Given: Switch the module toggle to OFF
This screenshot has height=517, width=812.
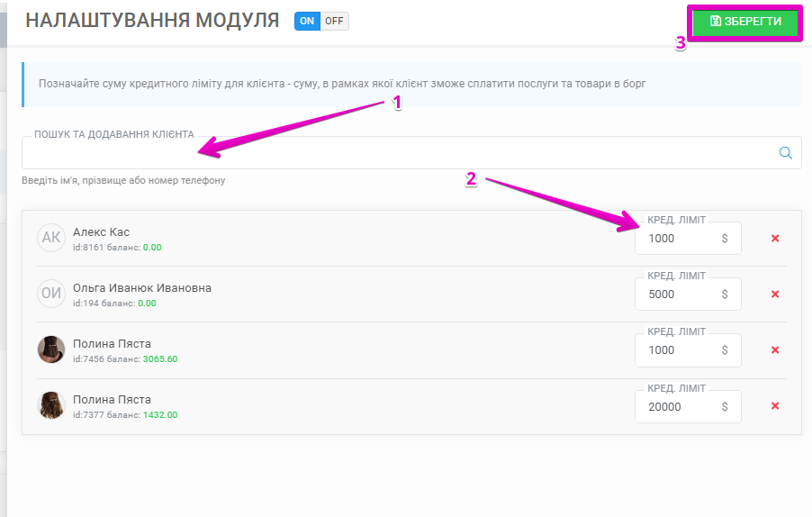Looking at the screenshot, I should [x=334, y=22].
